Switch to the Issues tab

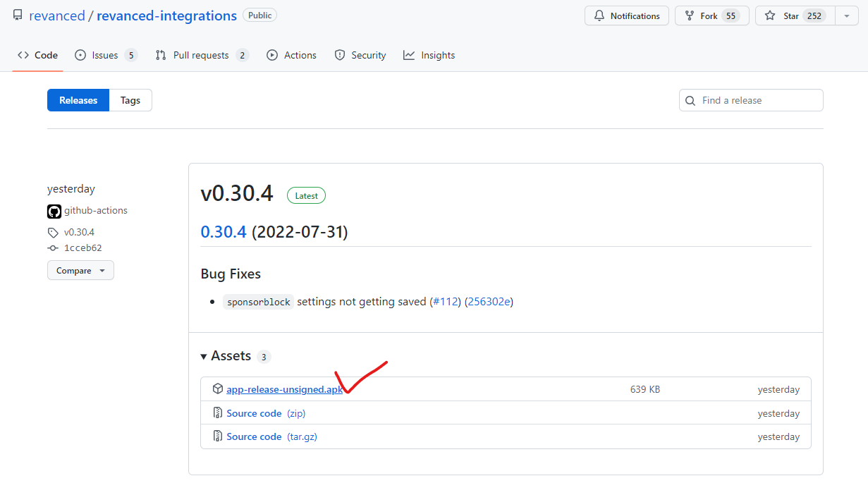(x=106, y=55)
